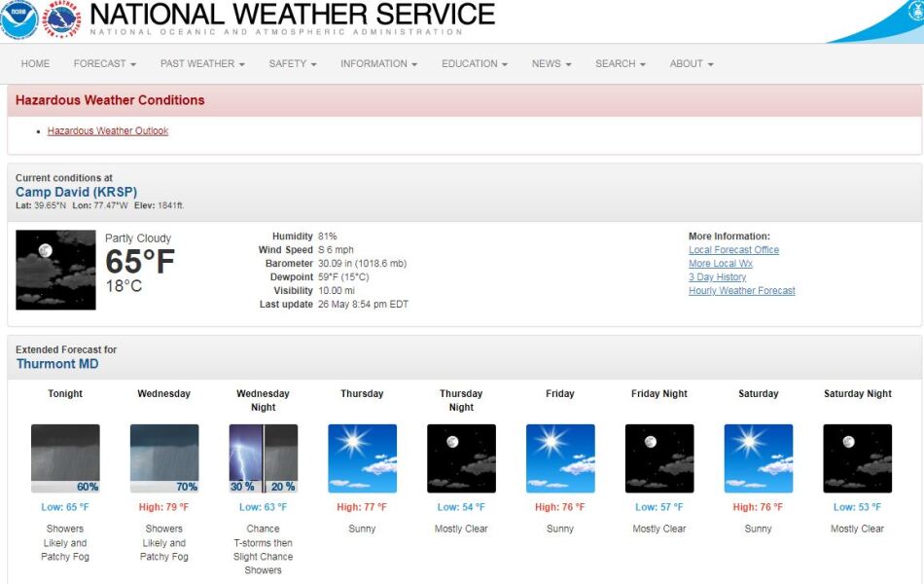Click the High: 77 °F text under Thursday
The height and width of the screenshot is (584, 924).
point(362,507)
